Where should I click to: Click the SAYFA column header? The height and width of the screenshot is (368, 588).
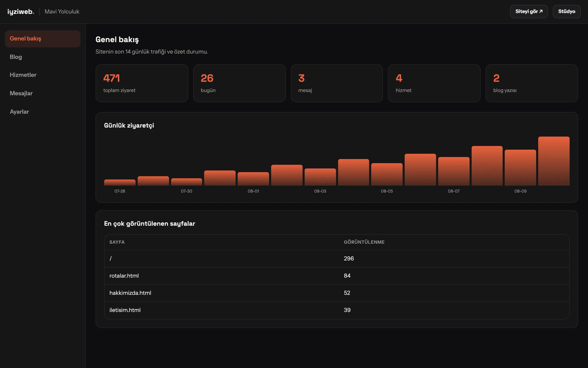pyautogui.click(x=117, y=242)
